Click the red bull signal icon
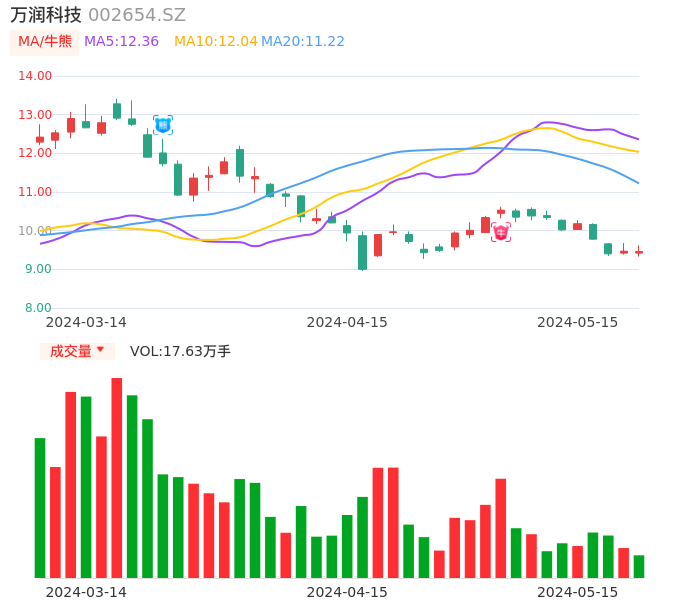The height and width of the screenshot is (606, 686). point(500,232)
